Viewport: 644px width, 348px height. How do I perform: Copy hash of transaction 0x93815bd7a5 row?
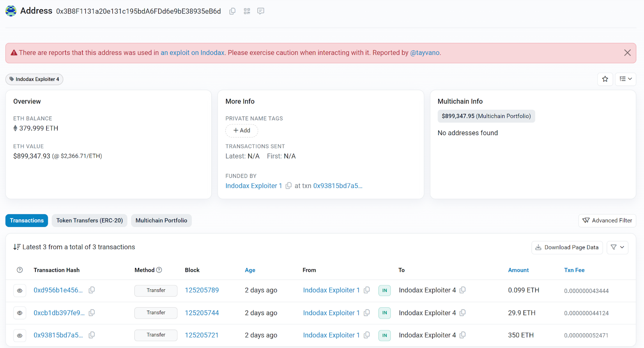coord(92,335)
